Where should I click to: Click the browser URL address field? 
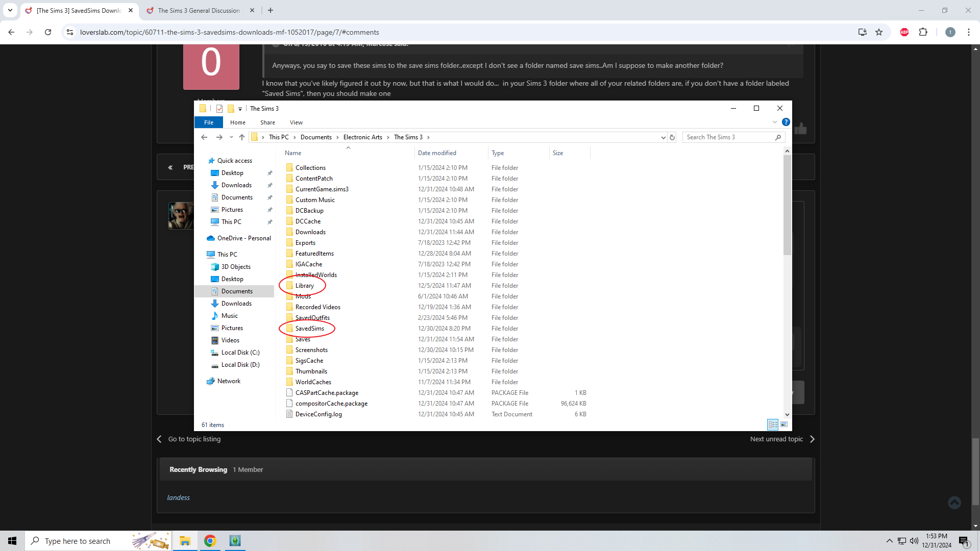coord(459,32)
